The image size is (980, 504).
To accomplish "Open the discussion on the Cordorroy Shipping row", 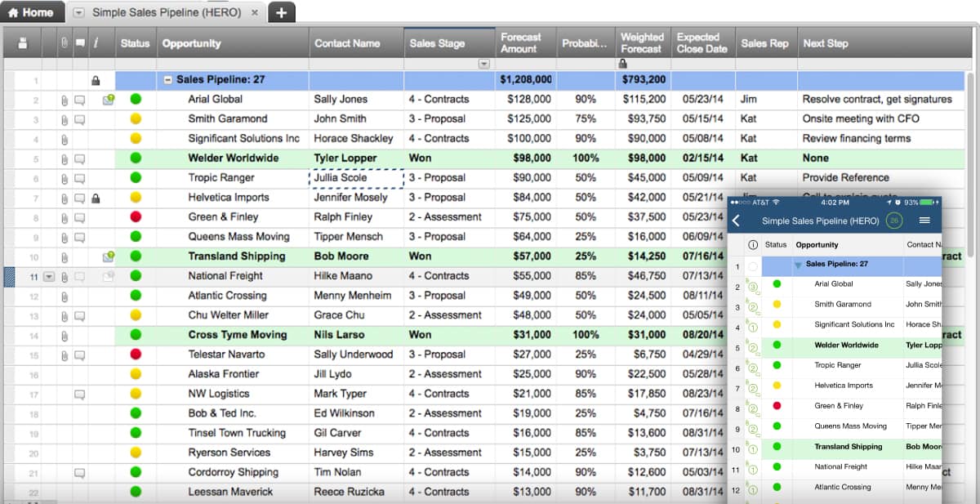I will (80, 472).
